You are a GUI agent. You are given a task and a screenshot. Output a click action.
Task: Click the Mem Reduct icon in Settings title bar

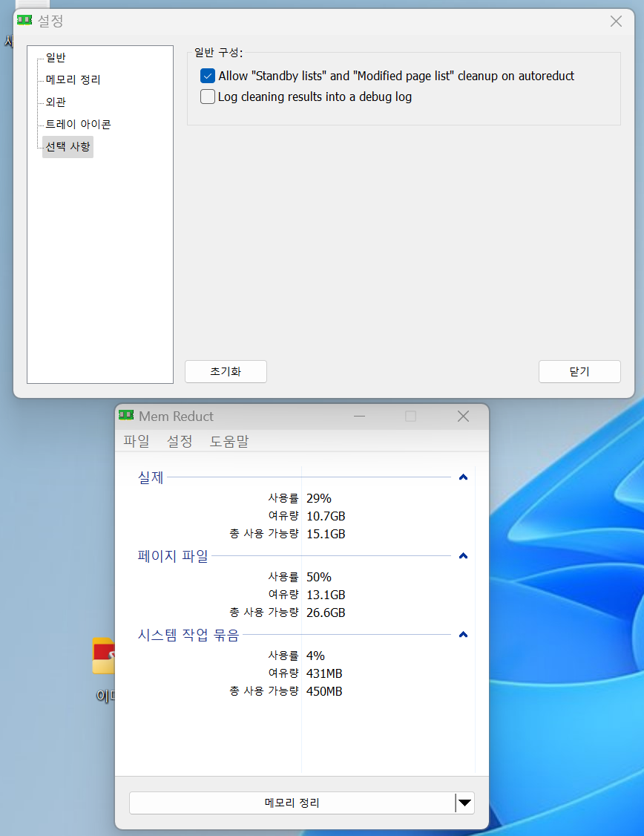tap(24, 20)
